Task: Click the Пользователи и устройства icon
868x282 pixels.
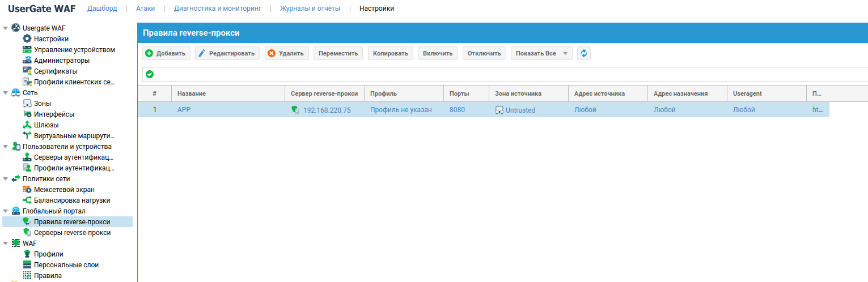Action: [x=16, y=147]
